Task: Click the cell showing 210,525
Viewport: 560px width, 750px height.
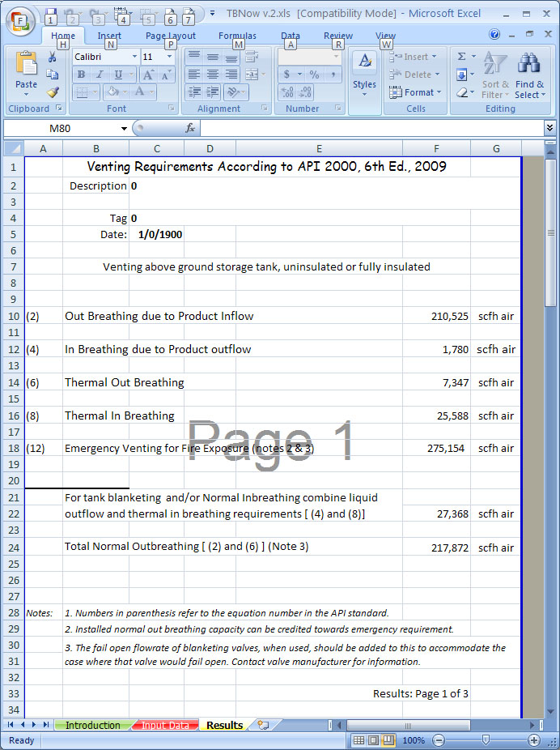Action: click(x=436, y=316)
